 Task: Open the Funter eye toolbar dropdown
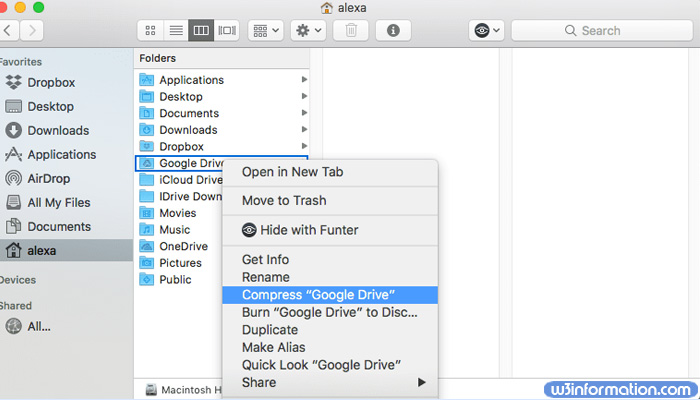point(487,30)
